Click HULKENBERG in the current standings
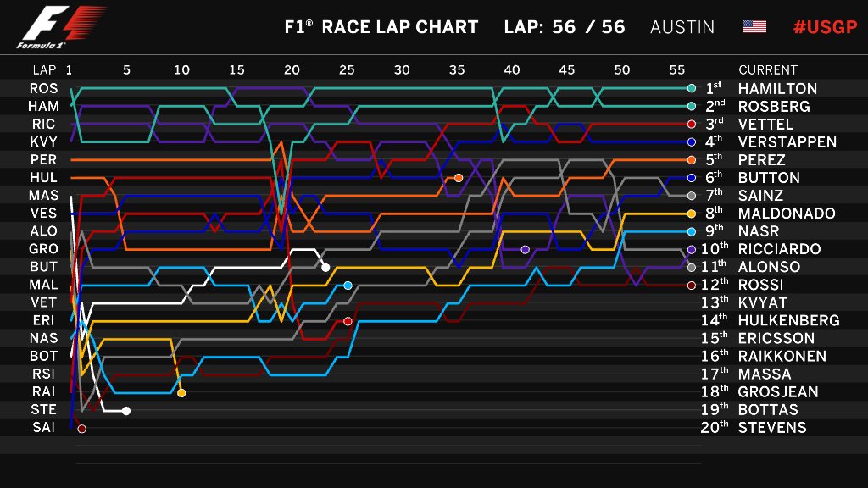The image size is (868, 488). coord(789,319)
